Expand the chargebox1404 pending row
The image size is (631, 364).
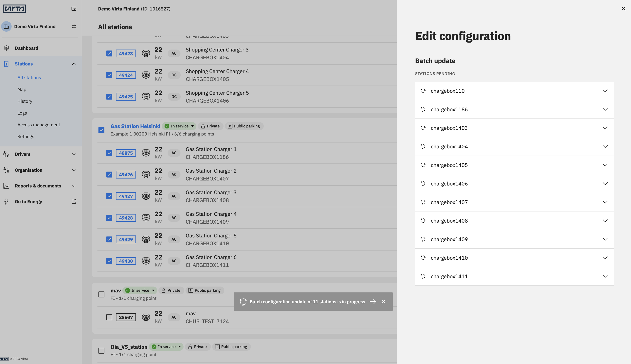click(x=515, y=146)
